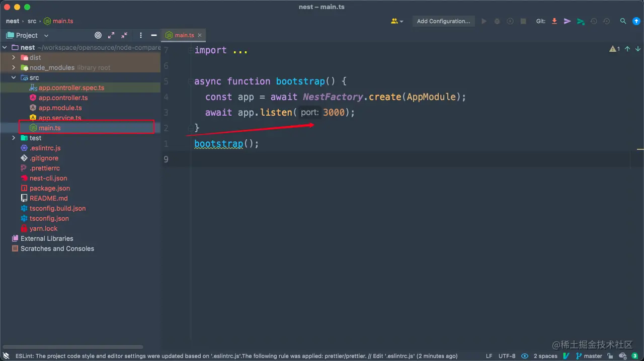Click the Run with Coverage icon
The height and width of the screenshot is (361, 644).
(510, 21)
